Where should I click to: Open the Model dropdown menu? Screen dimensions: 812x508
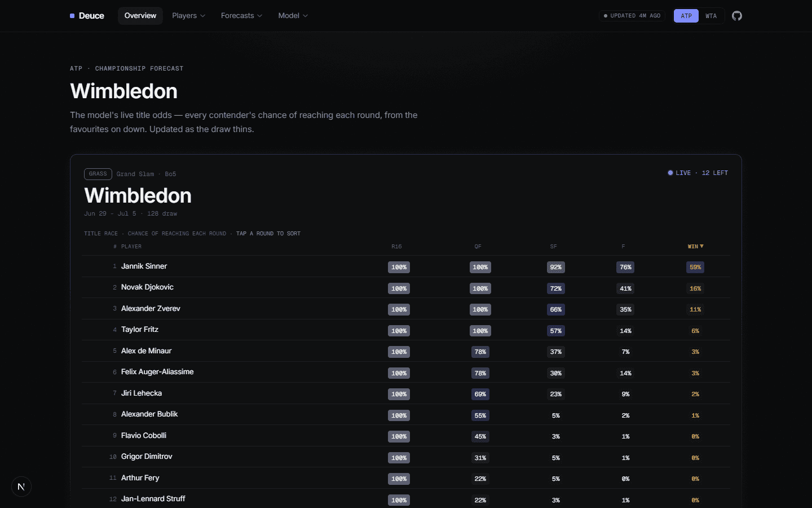click(293, 16)
